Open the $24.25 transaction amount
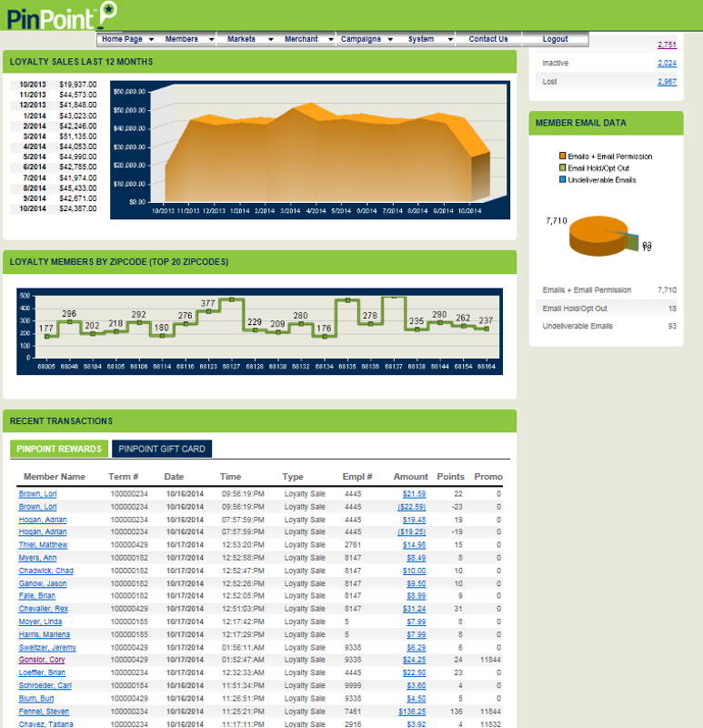This screenshot has height=728, width=703. tap(414, 661)
